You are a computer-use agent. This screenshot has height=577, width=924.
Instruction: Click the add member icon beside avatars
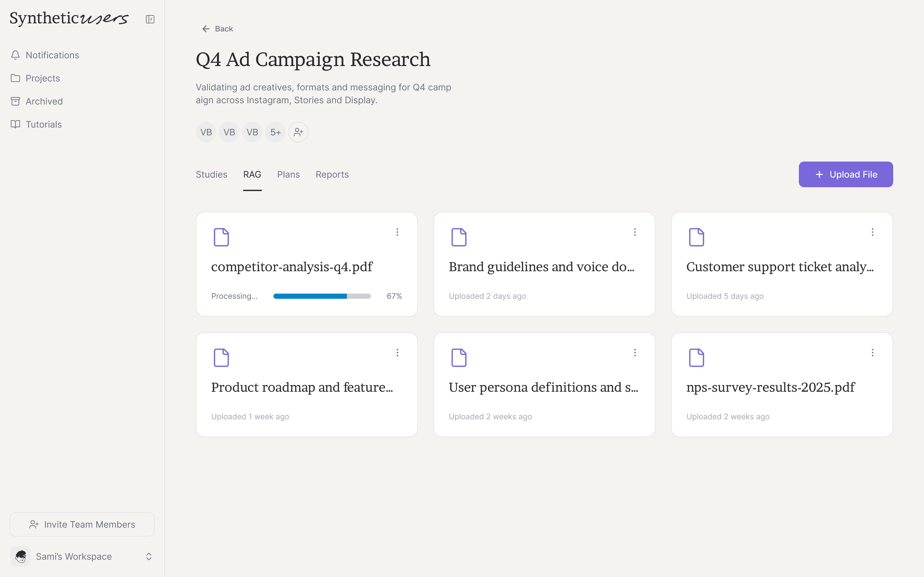click(x=298, y=132)
